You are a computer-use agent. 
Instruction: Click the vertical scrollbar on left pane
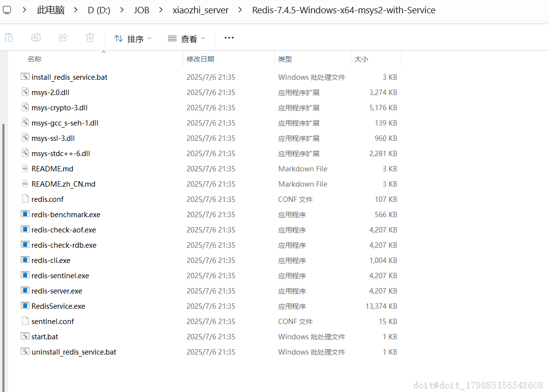(x=3, y=258)
